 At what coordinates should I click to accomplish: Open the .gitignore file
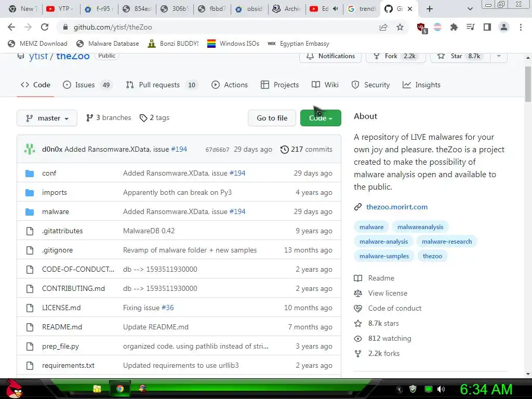click(57, 250)
